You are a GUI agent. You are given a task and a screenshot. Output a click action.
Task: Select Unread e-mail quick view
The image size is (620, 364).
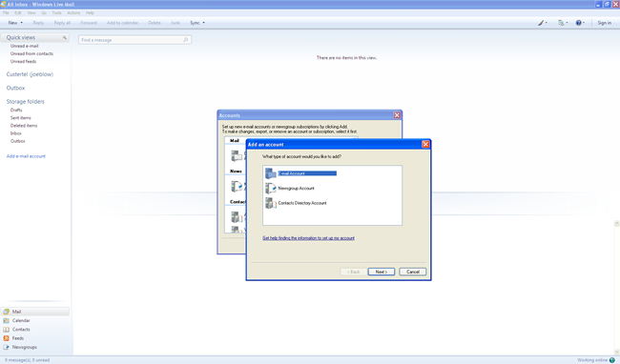click(x=24, y=46)
